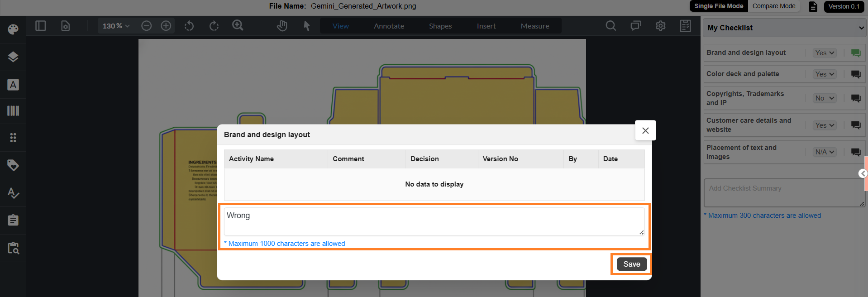Select the text 'A' tool in sidebar

pyautogui.click(x=13, y=85)
